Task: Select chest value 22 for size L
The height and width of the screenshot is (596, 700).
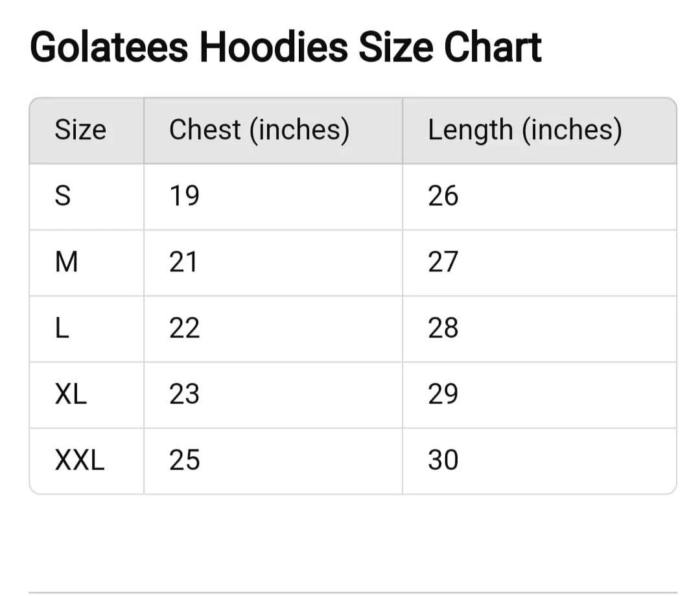Action: 184,328
